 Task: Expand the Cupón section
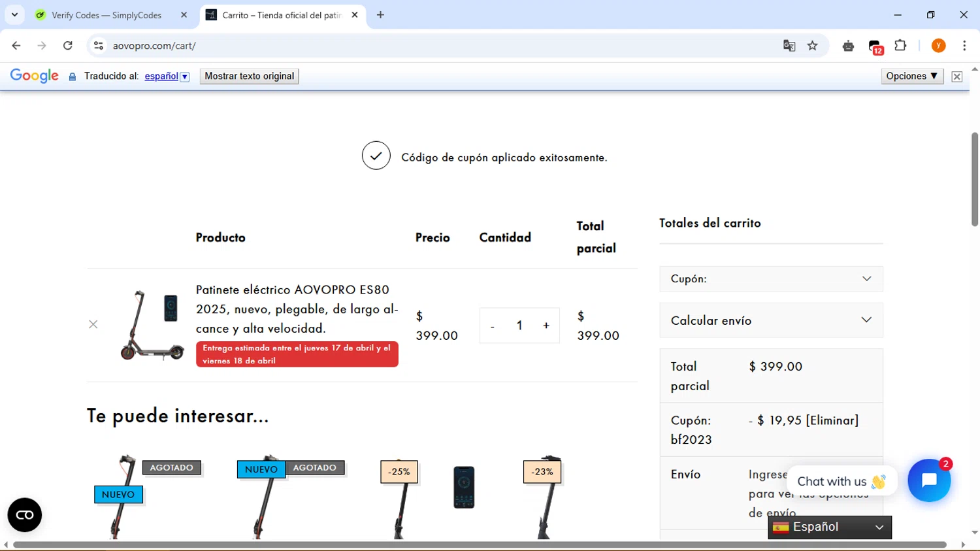[771, 279]
